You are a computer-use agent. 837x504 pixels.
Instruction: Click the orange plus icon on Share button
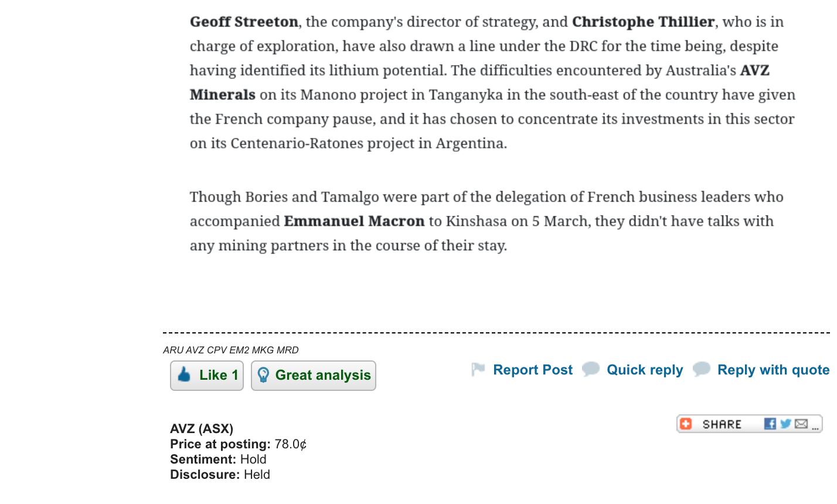click(686, 424)
